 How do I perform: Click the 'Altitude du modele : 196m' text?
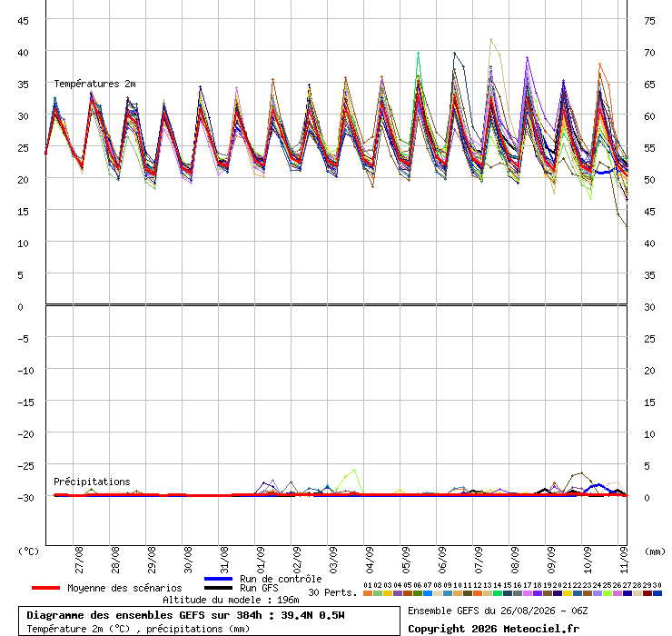[x=231, y=600]
